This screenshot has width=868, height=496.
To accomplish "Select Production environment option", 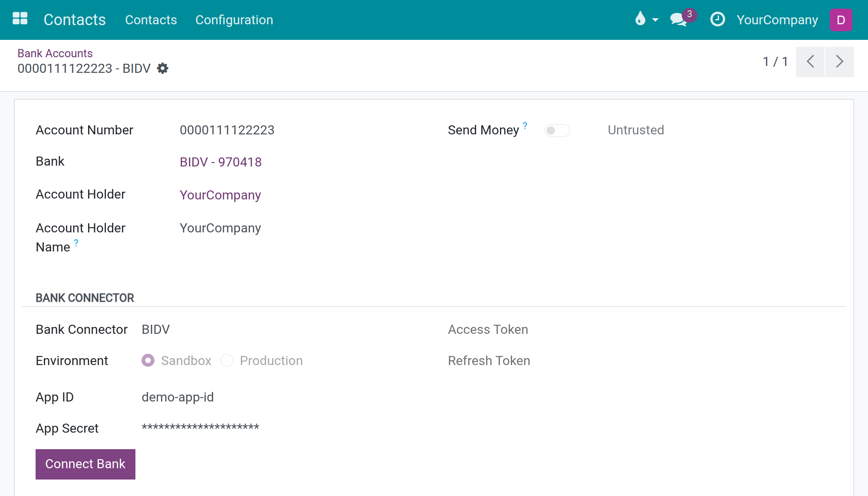I will 227,360.
